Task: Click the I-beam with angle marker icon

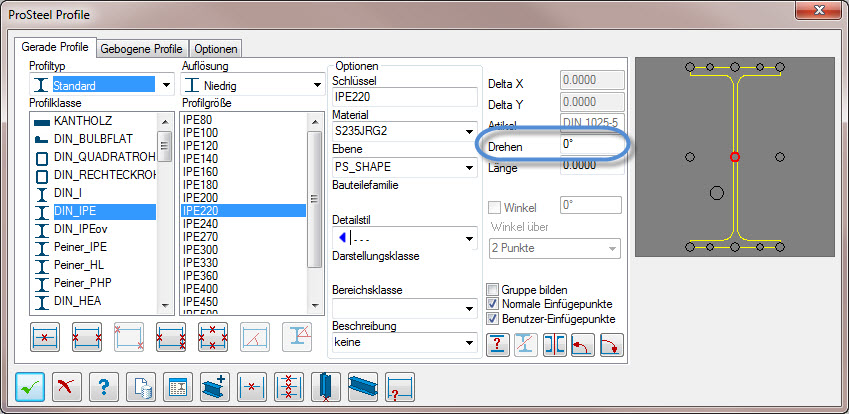Action: [x=297, y=337]
